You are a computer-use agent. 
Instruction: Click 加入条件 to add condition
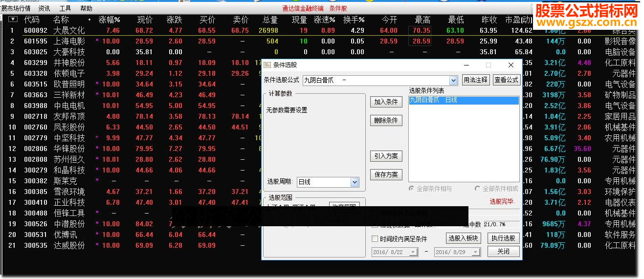tap(386, 102)
